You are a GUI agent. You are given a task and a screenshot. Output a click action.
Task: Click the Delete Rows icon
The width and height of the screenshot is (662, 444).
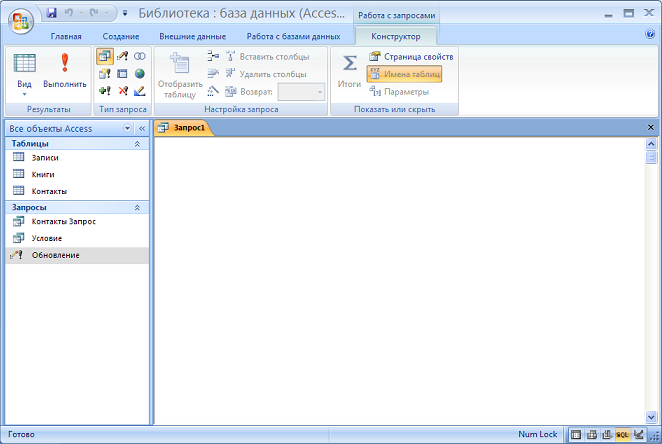213,73
